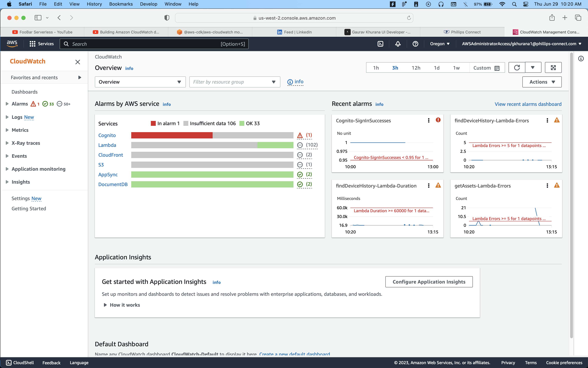Screen dimensions: 588x368
Task: Open Filter by resource group dropdown
Action: (x=235, y=82)
